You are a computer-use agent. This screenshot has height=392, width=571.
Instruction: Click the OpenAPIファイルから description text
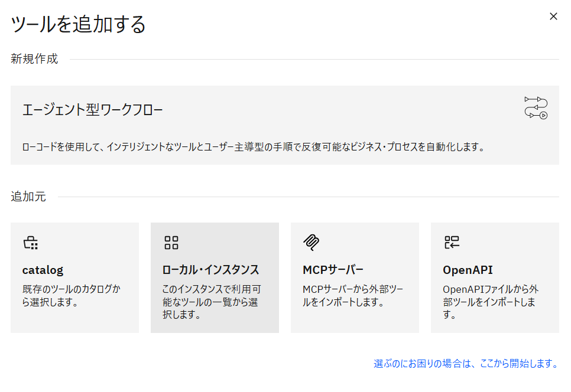coord(491,302)
